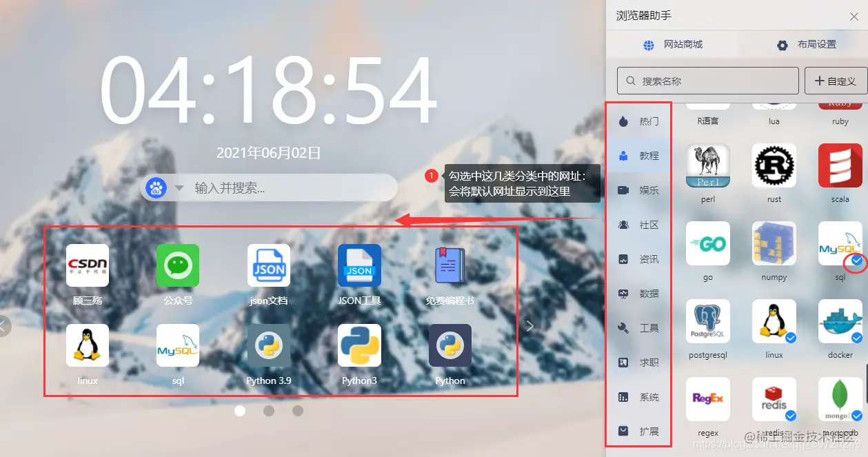Open the Python shortcut on home grid
The height and width of the screenshot is (457, 868).
450,345
